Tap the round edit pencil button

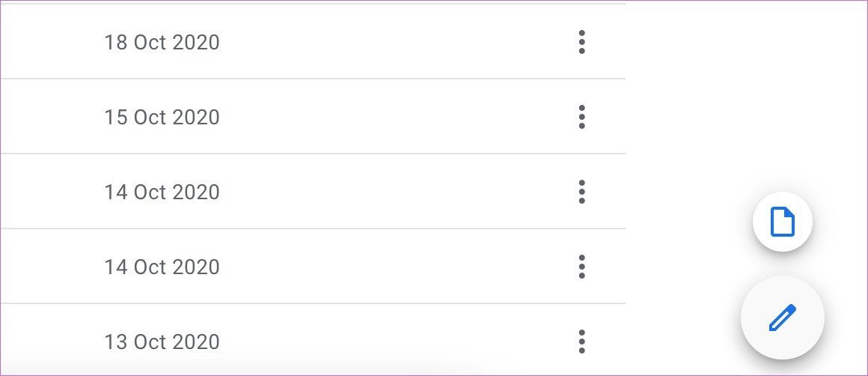(782, 318)
